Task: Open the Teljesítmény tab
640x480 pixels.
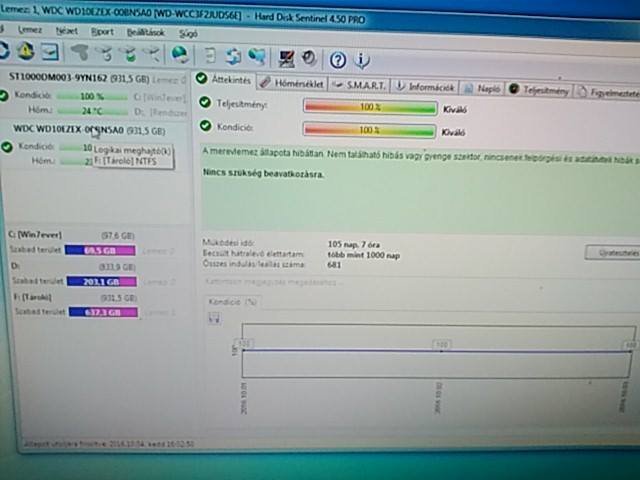Action: click(x=540, y=90)
